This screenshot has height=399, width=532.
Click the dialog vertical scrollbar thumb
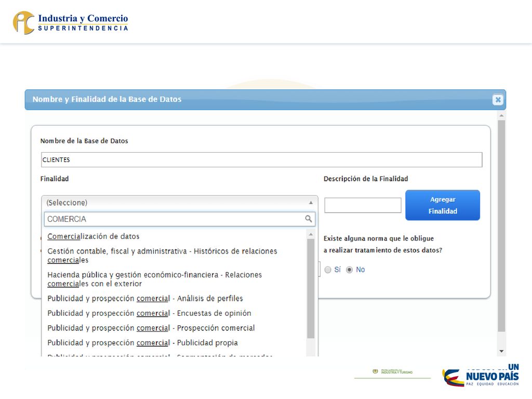(x=501, y=226)
